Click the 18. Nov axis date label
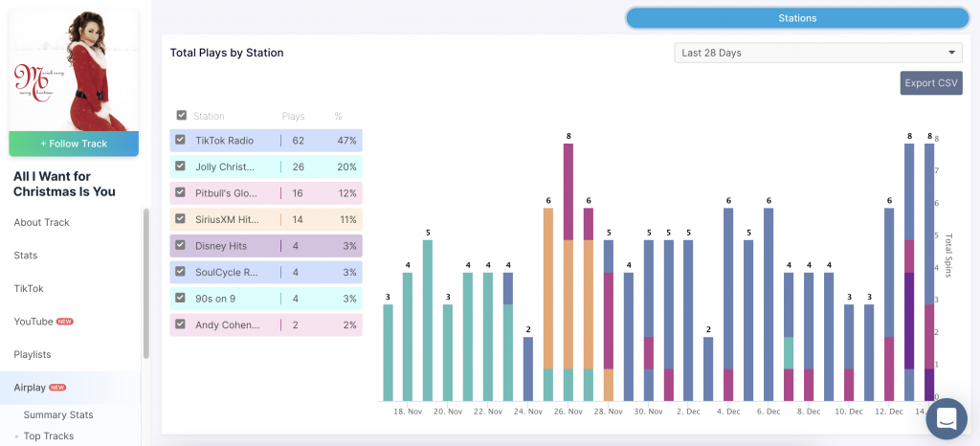Image resolution: width=980 pixels, height=446 pixels. coord(408,412)
